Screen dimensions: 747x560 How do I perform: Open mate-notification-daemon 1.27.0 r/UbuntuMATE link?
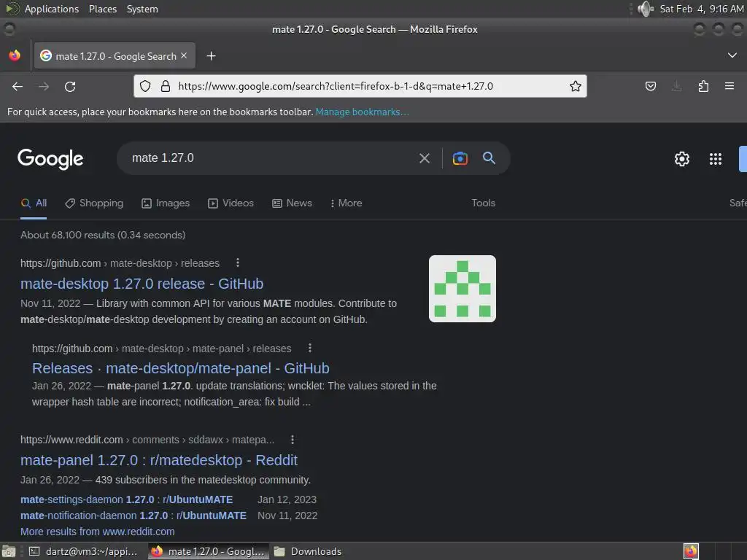[x=133, y=516]
